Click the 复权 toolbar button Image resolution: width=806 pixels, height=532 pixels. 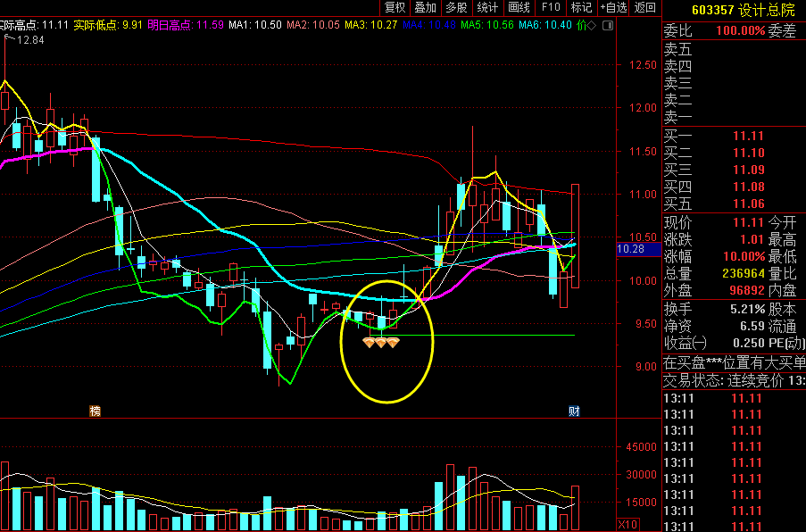pyautogui.click(x=395, y=7)
